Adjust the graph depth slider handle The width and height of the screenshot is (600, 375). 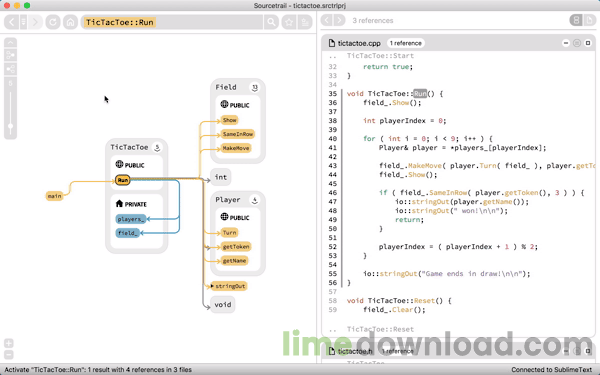[x=10, y=126]
